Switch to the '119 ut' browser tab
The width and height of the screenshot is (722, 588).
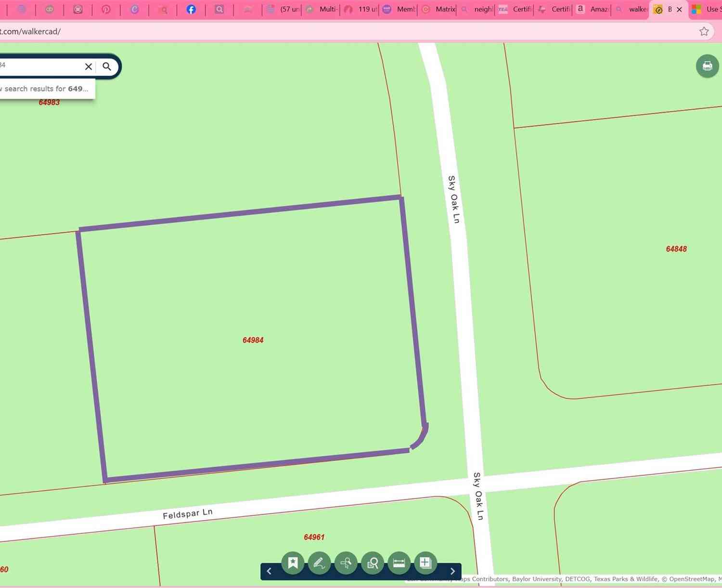click(361, 9)
